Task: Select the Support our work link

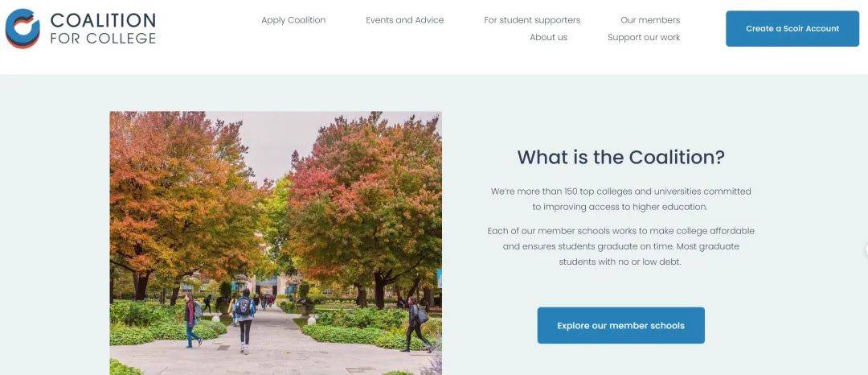Action: point(644,37)
